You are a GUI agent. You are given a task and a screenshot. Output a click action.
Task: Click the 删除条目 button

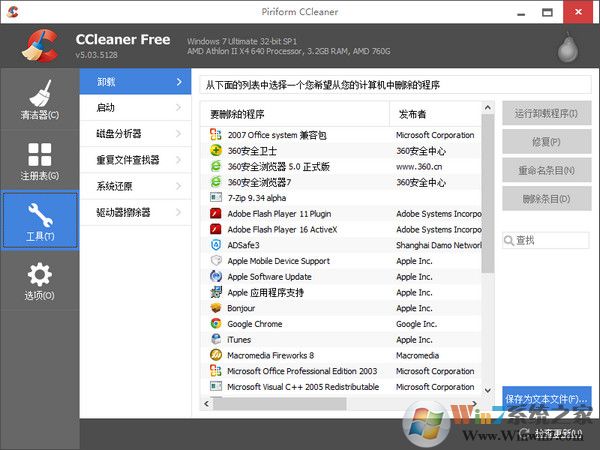point(546,199)
